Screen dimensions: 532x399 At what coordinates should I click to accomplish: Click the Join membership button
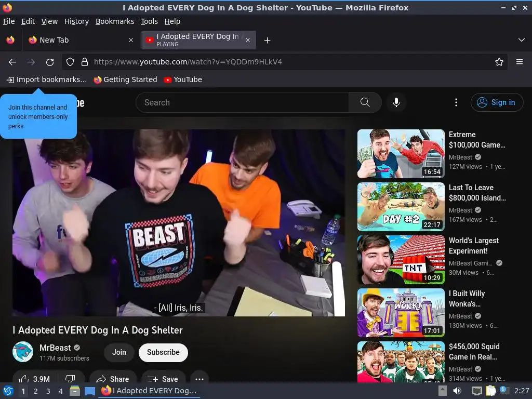tap(119, 353)
